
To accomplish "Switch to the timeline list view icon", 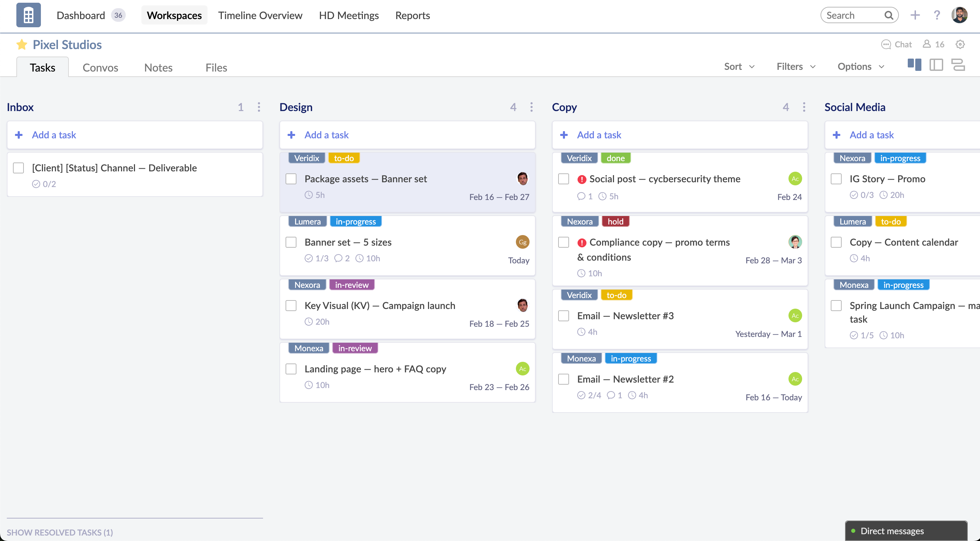I will coord(958,65).
